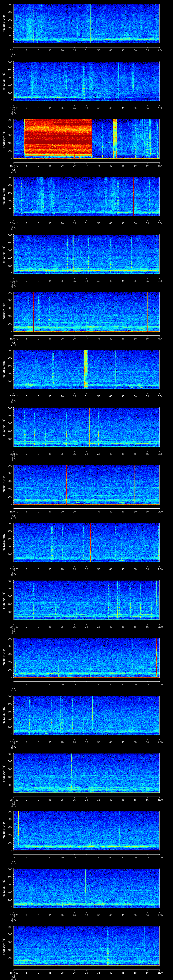Click the red line near 8 seconds in 8:06:00 spectrogram
Screen dimensions: 173x980
[33, 312]
